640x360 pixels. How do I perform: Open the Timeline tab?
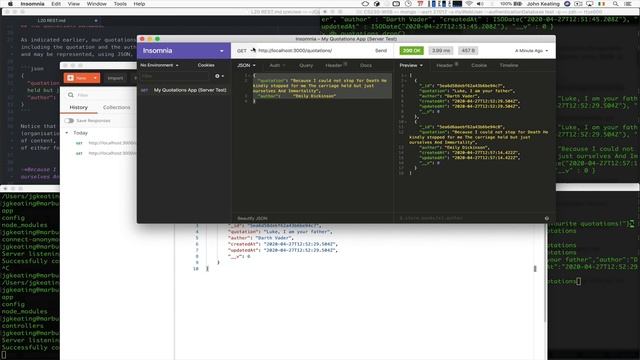pos(509,65)
